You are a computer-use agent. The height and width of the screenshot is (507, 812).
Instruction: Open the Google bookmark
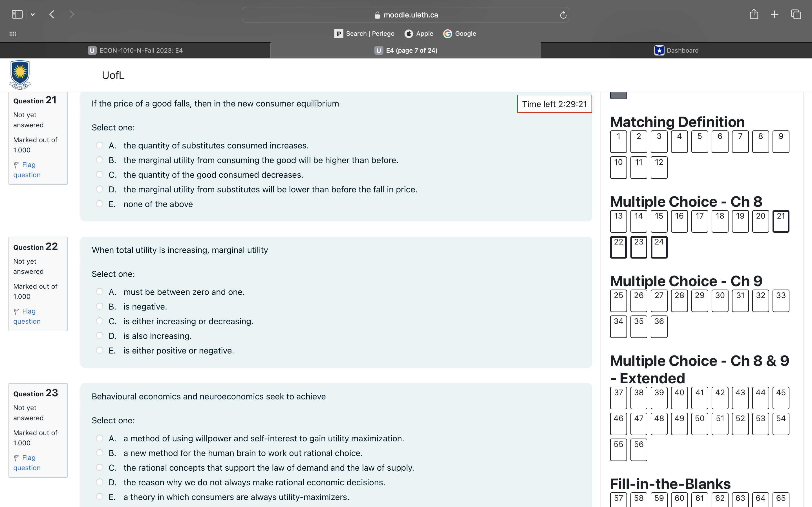click(460, 34)
